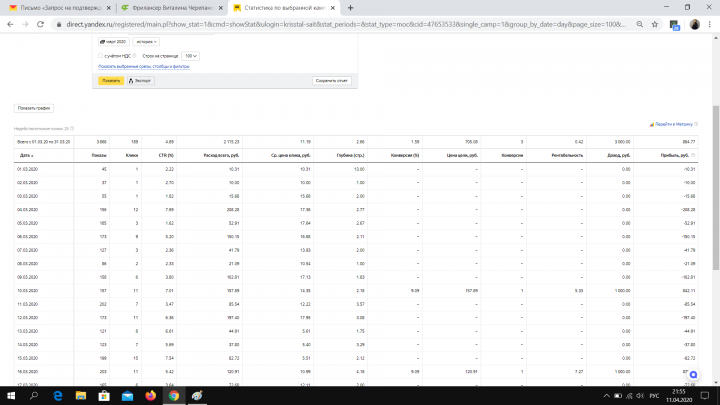Screen dimensions: 720x405
Task: Expand the 'история' dropdown
Action: pos(146,42)
